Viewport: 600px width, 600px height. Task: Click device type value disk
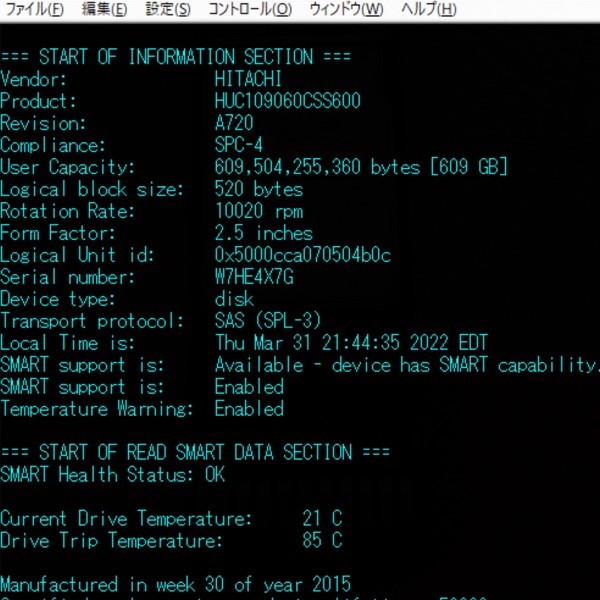click(234, 299)
